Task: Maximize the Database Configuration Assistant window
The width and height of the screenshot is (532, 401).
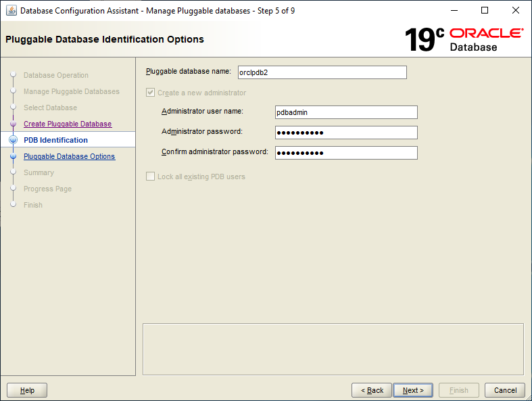Action: coord(485,11)
